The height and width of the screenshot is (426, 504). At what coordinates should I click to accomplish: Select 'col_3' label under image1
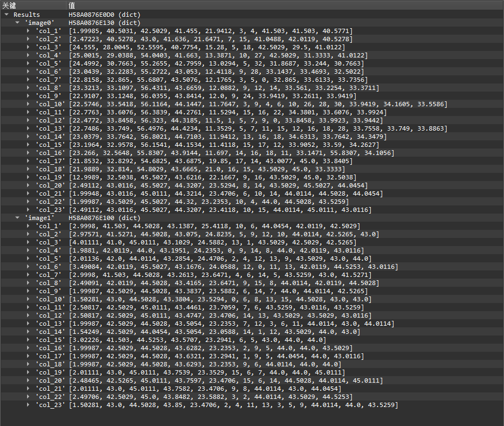48,242
